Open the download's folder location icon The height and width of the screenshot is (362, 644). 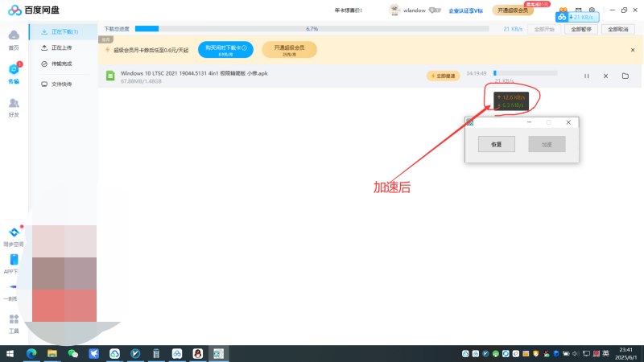(x=625, y=76)
